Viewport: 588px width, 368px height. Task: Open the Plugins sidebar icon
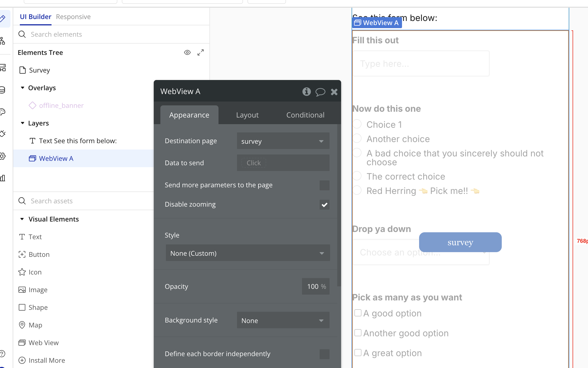click(x=3, y=134)
